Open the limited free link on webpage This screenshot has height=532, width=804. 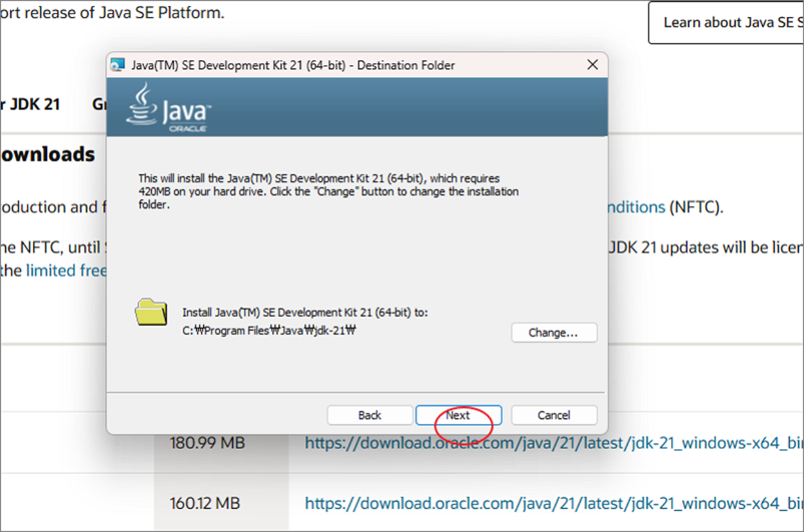[66, 271]
